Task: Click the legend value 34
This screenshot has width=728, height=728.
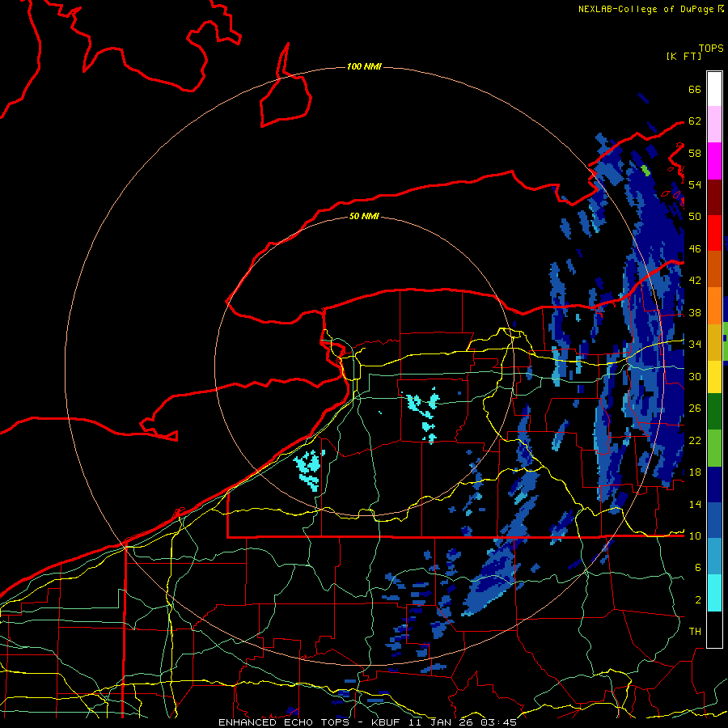Action: pos(695,345)
